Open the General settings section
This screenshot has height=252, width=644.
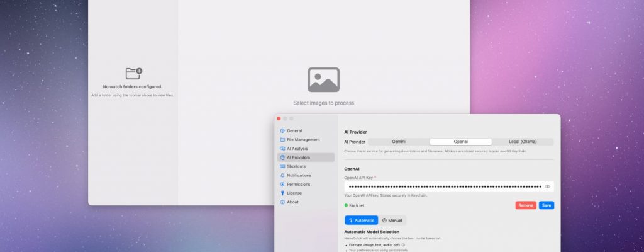pyautogui.click(x=294, y=130)
